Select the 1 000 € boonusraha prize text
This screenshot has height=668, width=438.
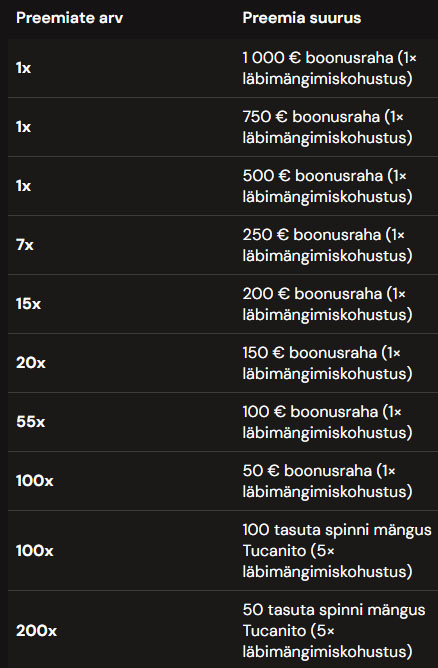[x=329, y=68]
